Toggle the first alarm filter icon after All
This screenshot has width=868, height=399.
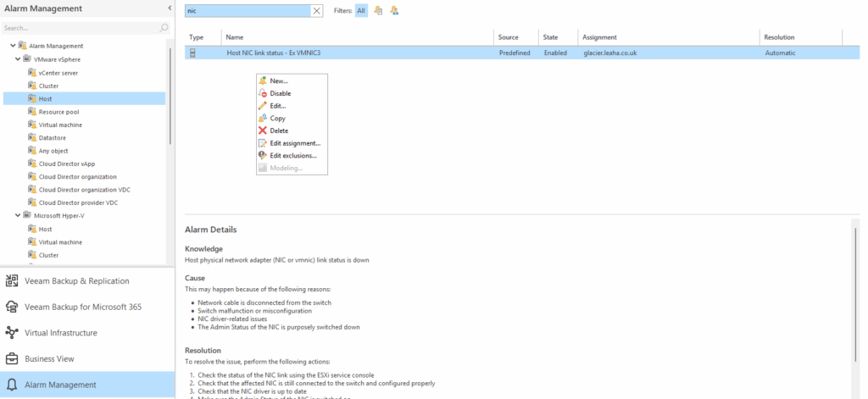tap(378, 10)
